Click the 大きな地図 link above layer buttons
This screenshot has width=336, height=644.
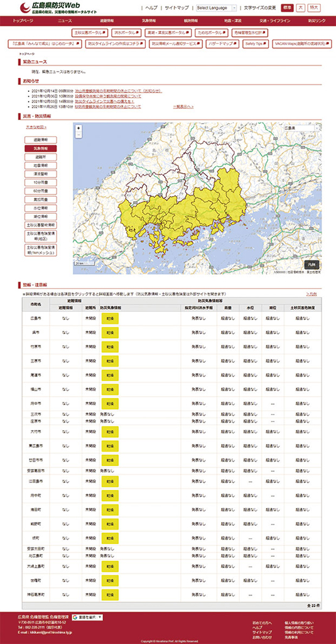click(36, 127)
